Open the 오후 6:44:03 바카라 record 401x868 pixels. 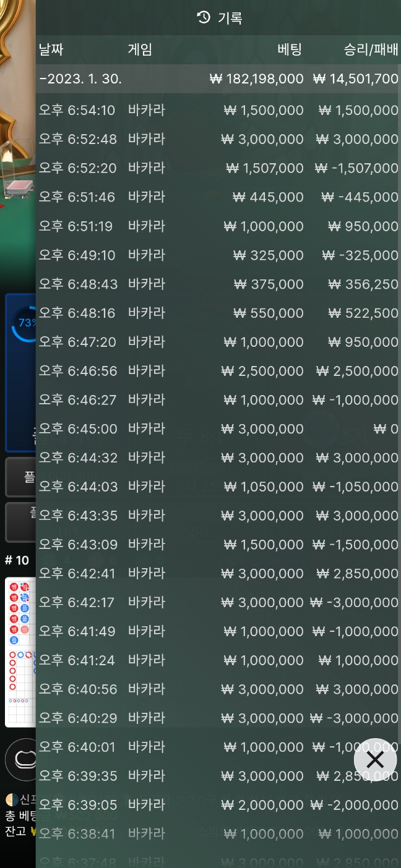(x=218, y=487)
